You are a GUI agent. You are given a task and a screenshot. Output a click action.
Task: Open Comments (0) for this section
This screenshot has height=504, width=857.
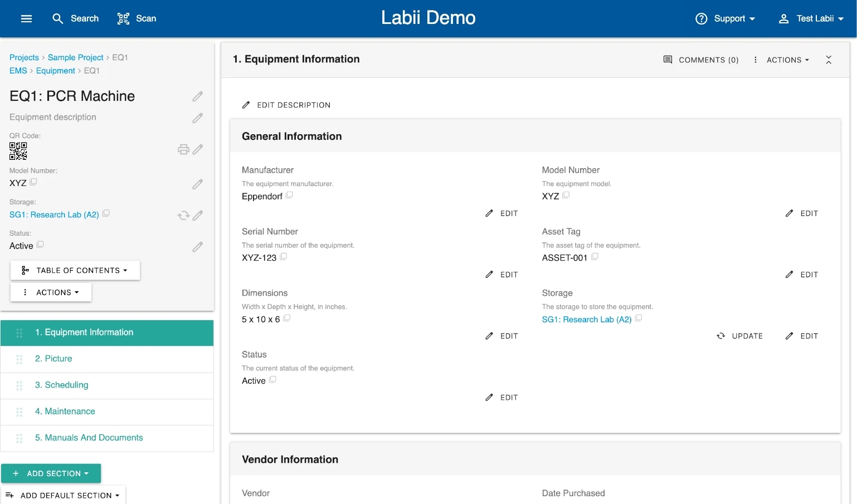pos(701,60)
